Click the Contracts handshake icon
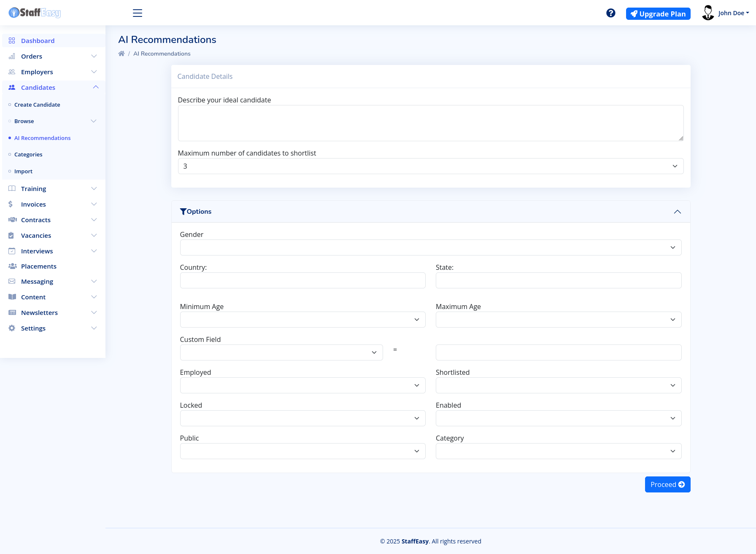Image resolution: width=756 pixels, height=554 pixels. point(12,220)
